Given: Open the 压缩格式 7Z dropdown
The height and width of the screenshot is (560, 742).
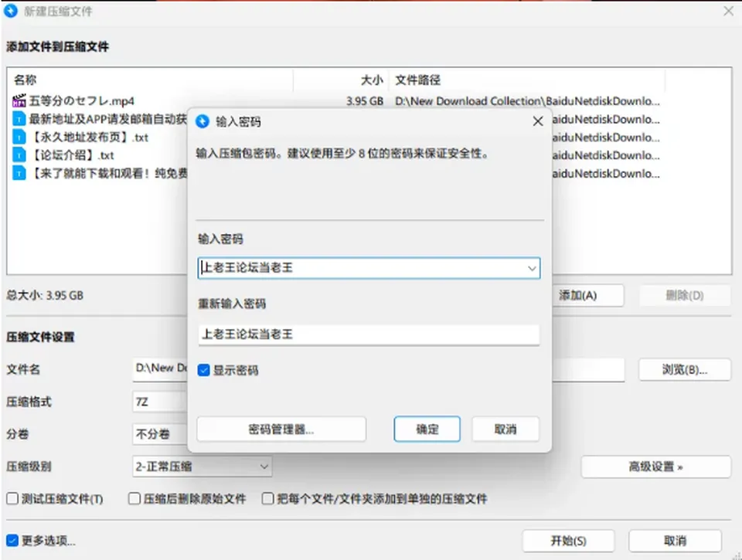Looking at the screenshot, I should [x=160, y=402].
